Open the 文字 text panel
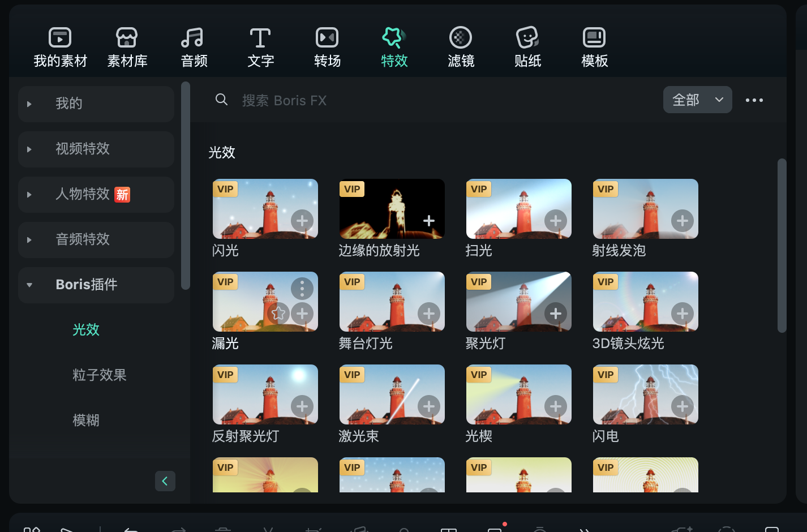Image resolution: width=807 pixels, height=532 pixels. 260,47
